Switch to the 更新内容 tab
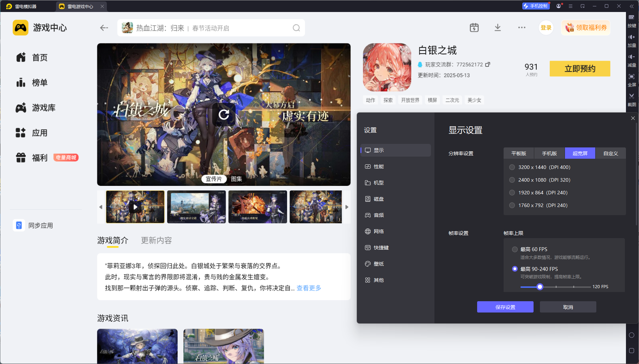 click(156, 240)
